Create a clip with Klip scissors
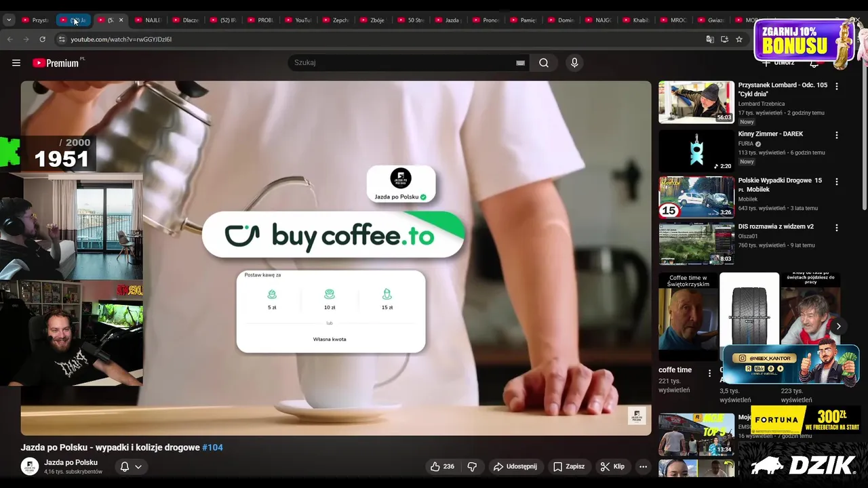The image size is (868, 488). coord(612,466)
